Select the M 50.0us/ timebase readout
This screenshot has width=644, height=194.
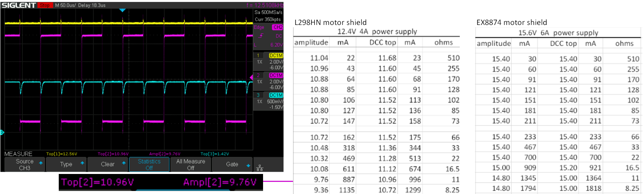point(65,5)
